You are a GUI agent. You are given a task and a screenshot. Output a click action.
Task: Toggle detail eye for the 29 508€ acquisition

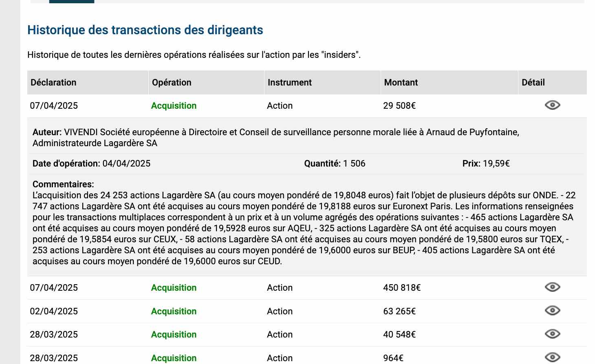coord(552,105)
